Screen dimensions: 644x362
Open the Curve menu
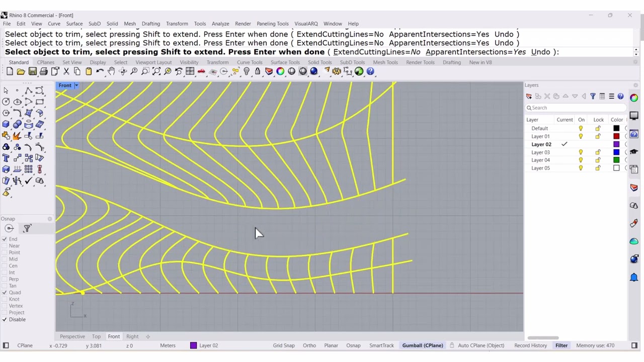click(54, 24)
